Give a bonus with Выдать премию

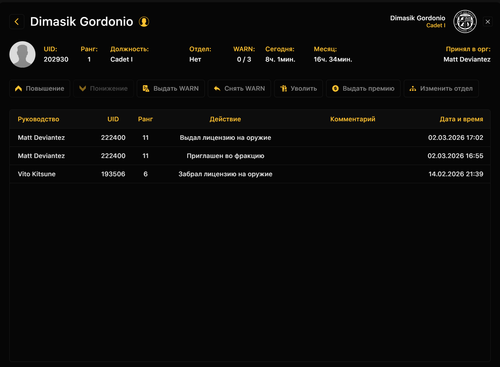point(363,89)
